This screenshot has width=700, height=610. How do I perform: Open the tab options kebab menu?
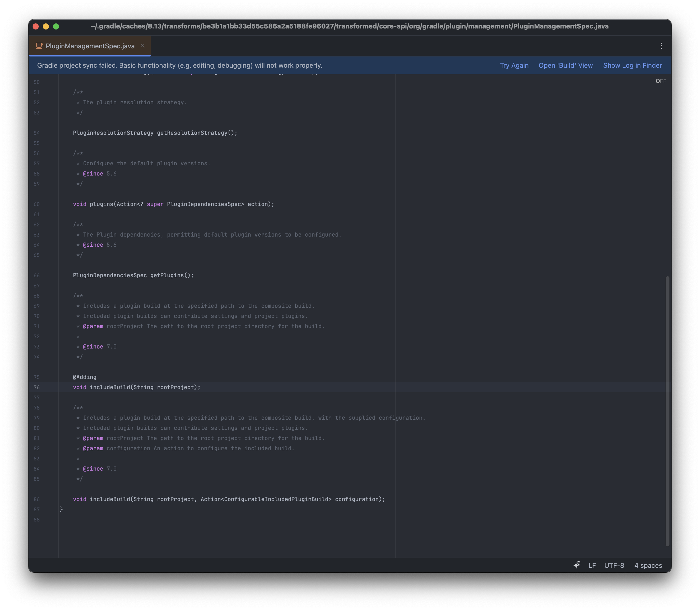point(661,46)
